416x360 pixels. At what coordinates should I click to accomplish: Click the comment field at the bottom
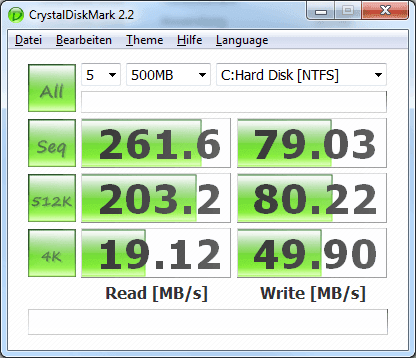[x=208, y=322]
